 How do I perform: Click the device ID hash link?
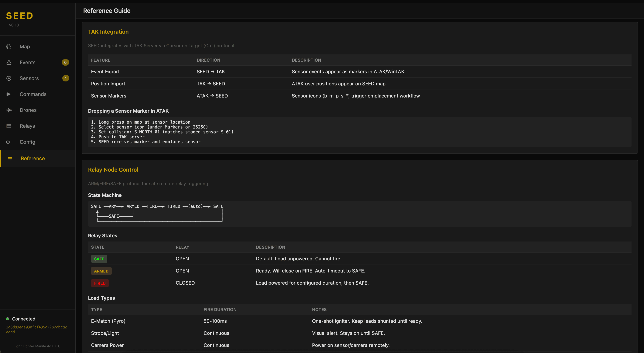tap(36, 329)
